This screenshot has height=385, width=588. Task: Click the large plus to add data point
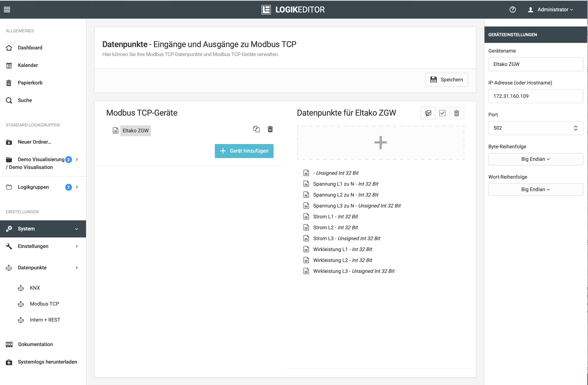click(380, 143)
